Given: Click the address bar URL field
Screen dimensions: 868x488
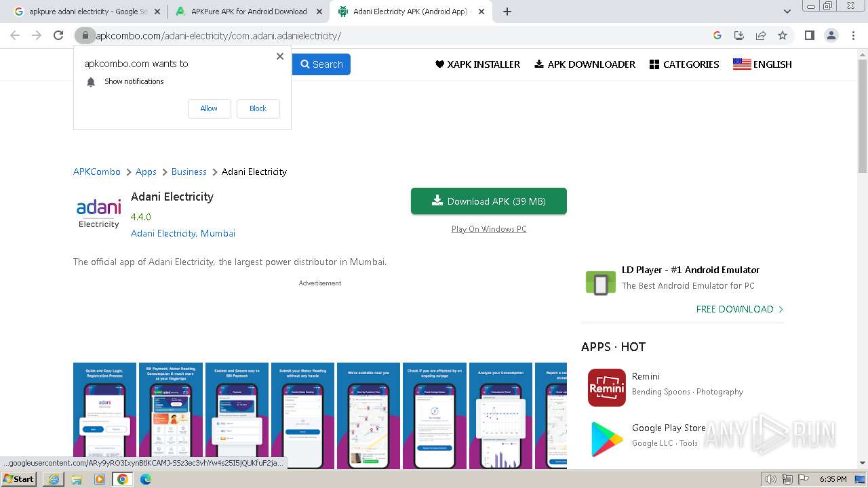Looking at the screenshot, I should tap(400, 36).
